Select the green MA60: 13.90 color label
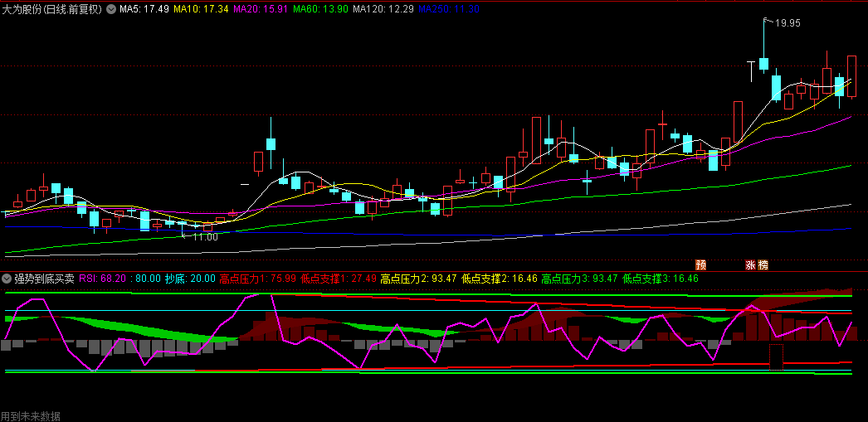Viewport: 868px width, 422px height. (320, 9)
